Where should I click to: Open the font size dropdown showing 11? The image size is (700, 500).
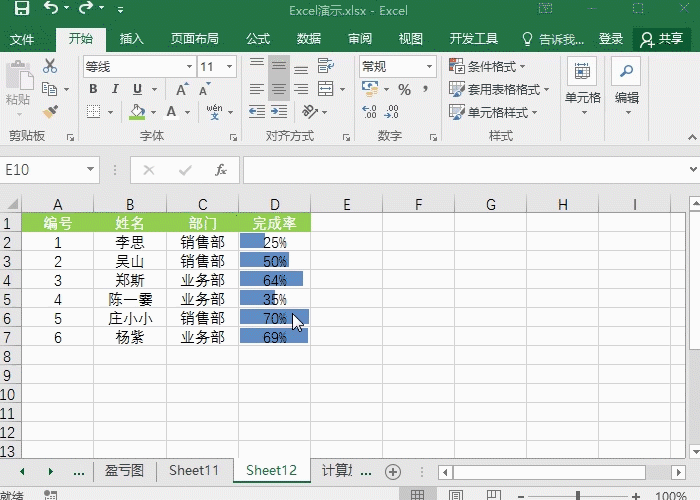coord(229,67)
